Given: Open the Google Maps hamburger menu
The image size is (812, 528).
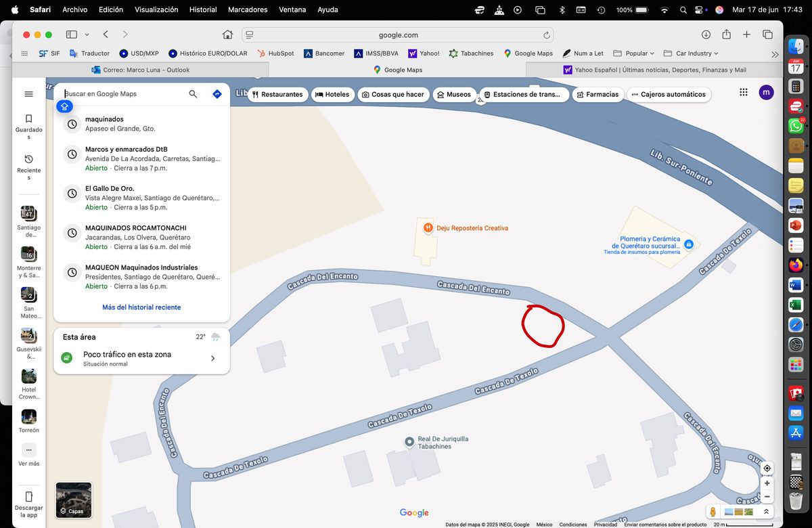Looking at the screenshot, I should pyautogui.click(x=28, y=94).
